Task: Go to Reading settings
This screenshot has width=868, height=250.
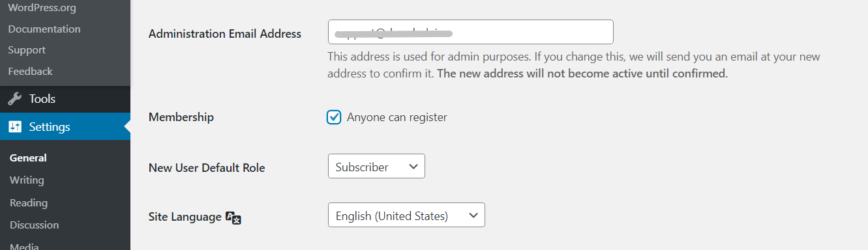Action: (29, 202)
